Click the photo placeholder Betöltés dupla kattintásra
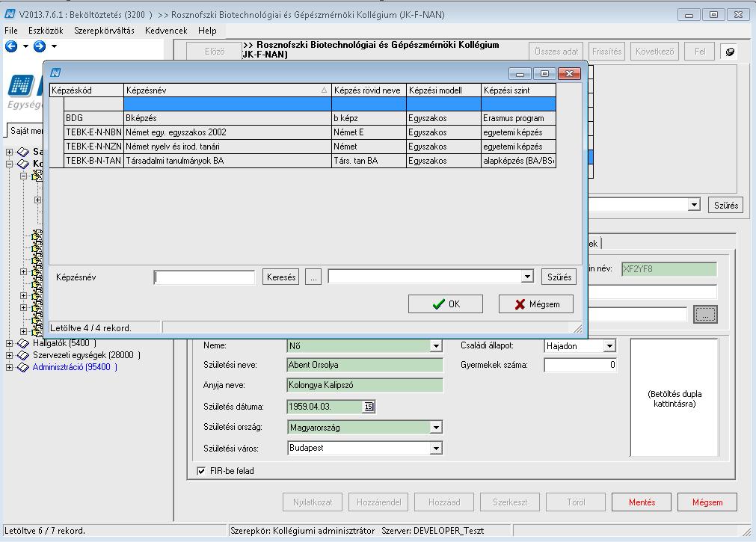The image size is (756, 542). (674, 397)
